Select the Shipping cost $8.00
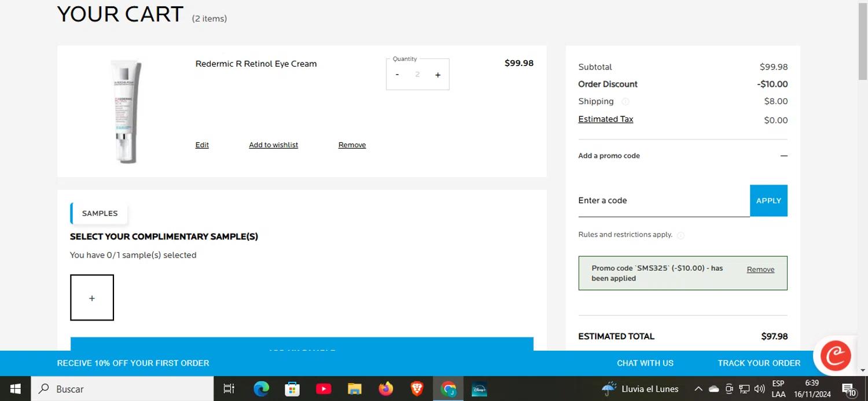 pos(776,101)
